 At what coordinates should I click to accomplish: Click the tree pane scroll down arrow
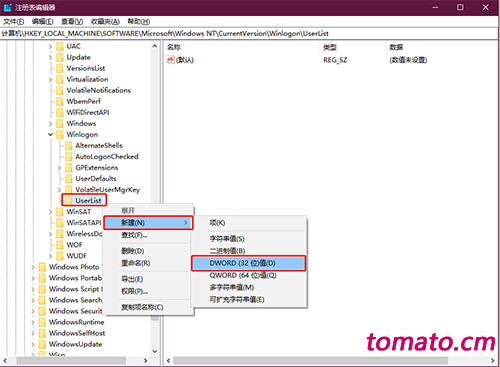(155, 351)
